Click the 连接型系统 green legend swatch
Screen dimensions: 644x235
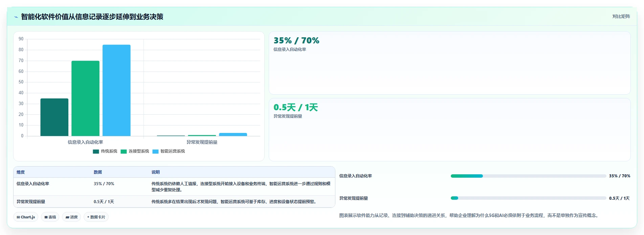[124, 152]
